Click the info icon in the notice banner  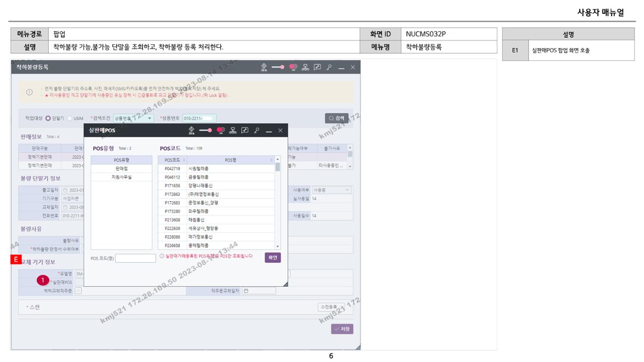(x=30, y=91)
